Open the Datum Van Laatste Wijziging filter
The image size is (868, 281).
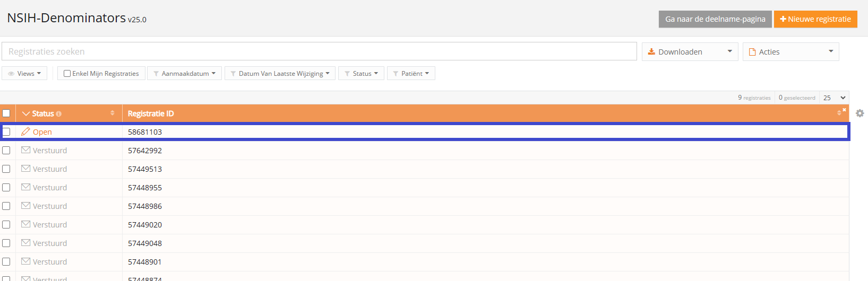[x=280, y=74]
